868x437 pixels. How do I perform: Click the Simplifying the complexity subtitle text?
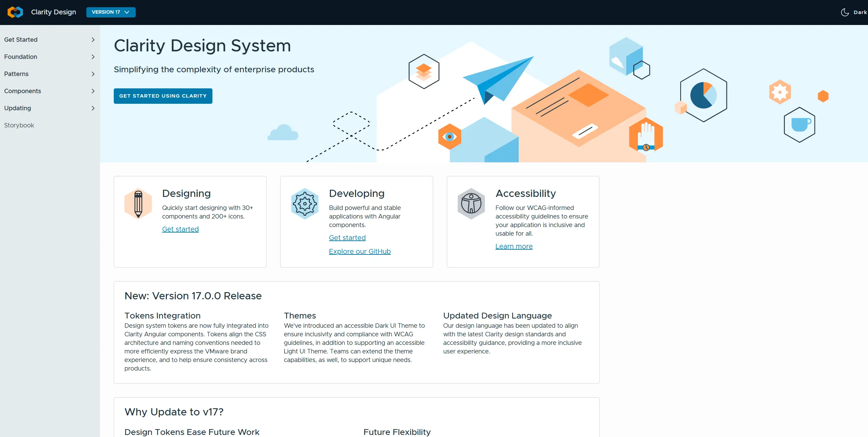click(214, 70)
